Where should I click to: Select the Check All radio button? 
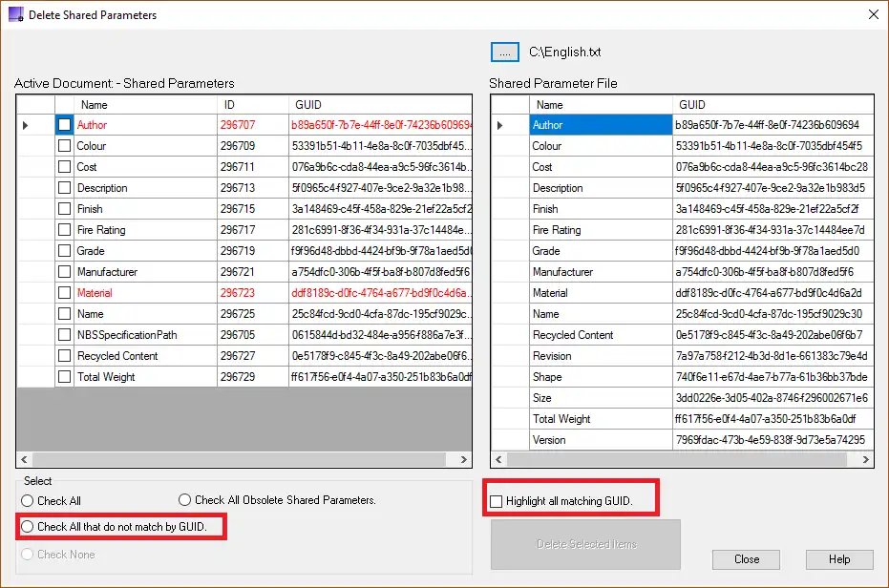click(28, 501)
